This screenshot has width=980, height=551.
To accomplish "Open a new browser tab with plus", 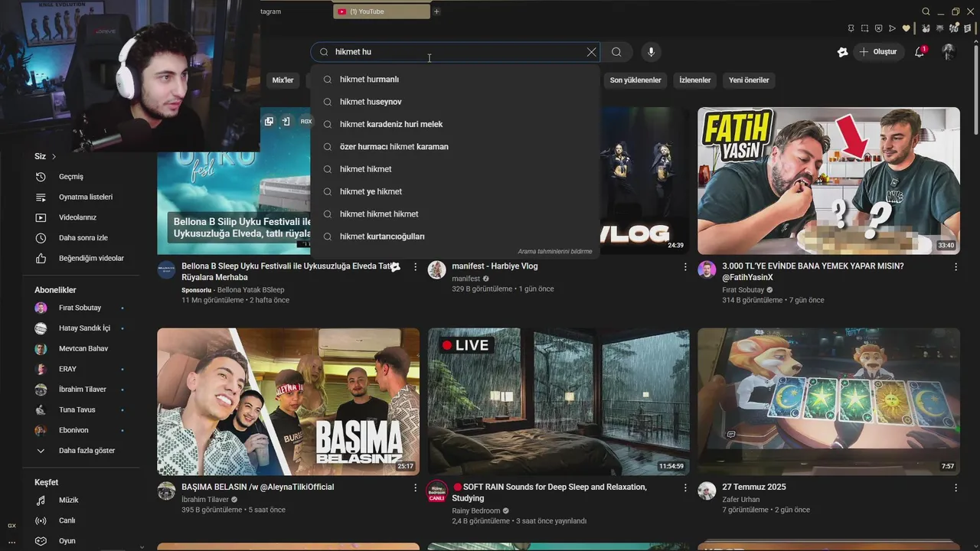I will point(436,11).
